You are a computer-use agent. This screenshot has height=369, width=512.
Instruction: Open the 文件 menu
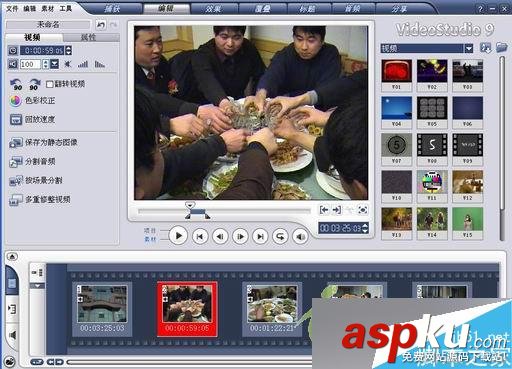coord(12,8)
